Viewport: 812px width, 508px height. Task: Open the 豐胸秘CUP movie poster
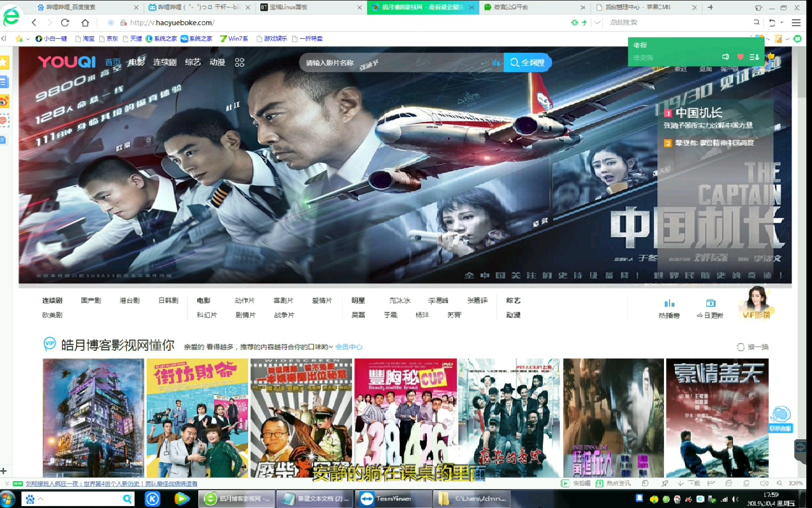(406, 418)
